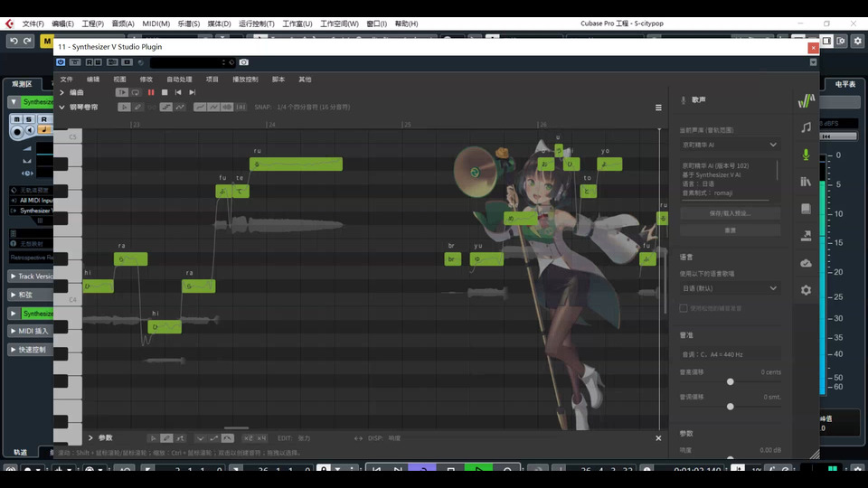Toggle the loop playback button
This screenshot has width=868, height=488.
pyautogui.click(x=136, y=92)
